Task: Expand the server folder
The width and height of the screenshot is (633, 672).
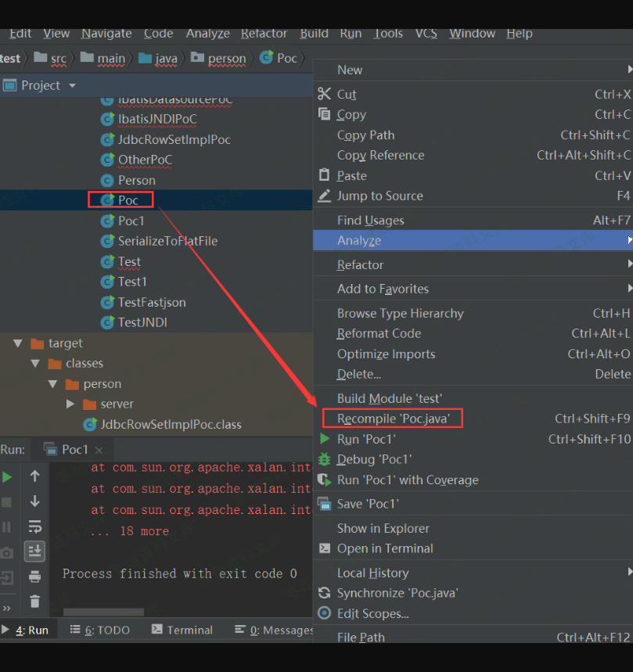Action: (70, 404)
